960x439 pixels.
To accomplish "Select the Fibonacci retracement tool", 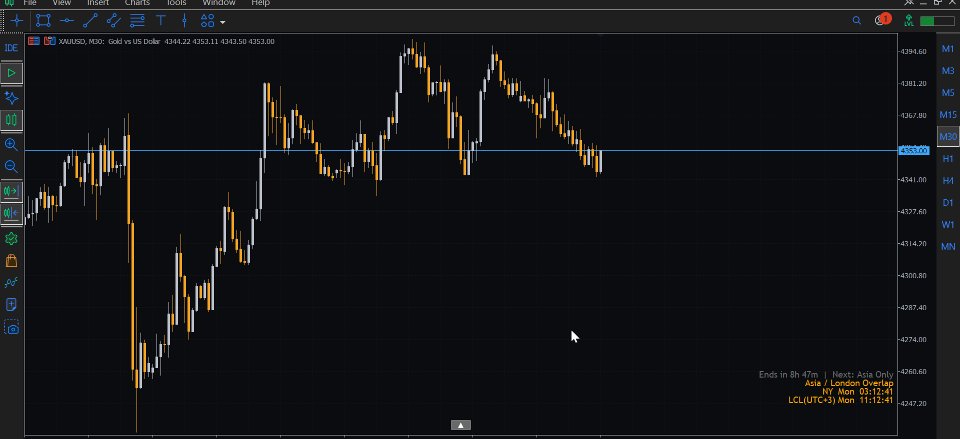I will pyautogui.click(x=137, y=21).
